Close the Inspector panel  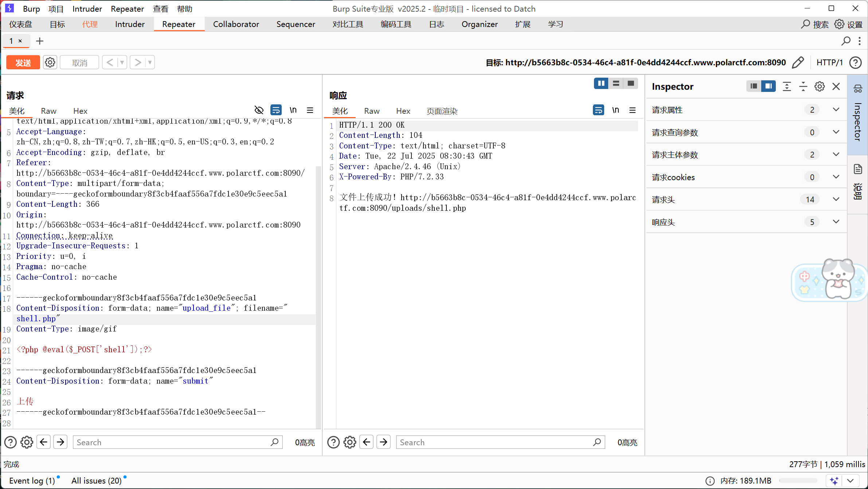click(836, 86)
